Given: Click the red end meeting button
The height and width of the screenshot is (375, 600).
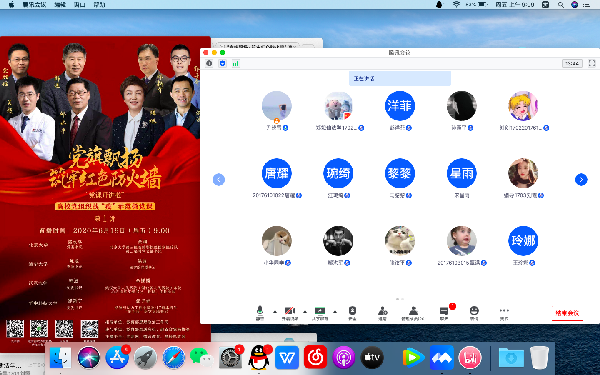Looking at the screenshot, I should (567, 313).
